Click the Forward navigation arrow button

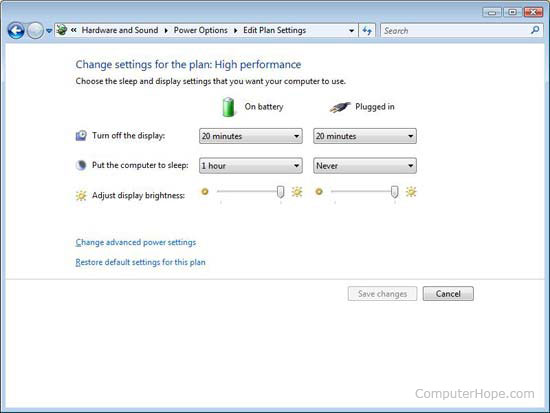35,31
